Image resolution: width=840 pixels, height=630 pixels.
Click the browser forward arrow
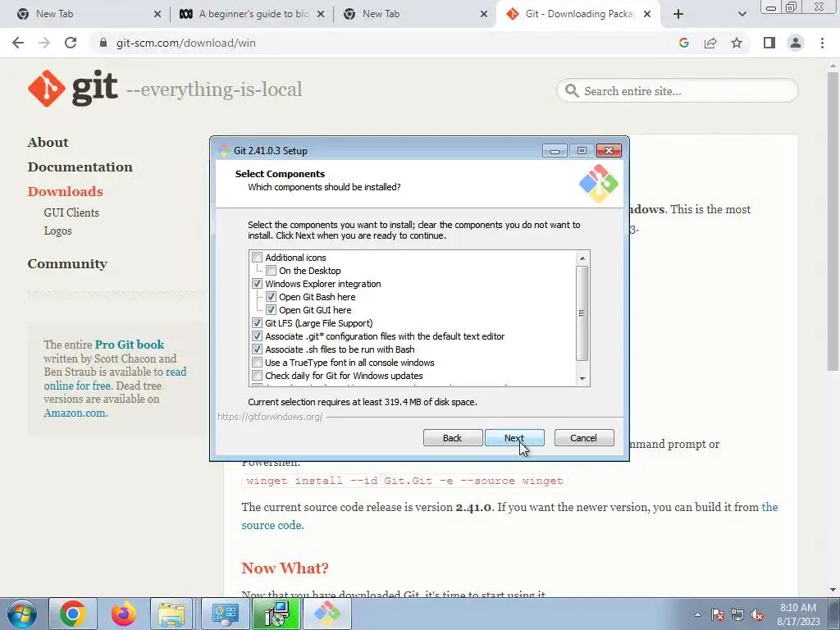(x=44, y=43)
